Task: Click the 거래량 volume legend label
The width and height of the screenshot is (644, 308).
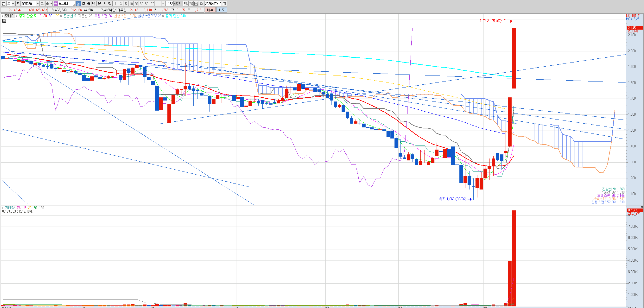Action: pyautogui.click(x=10, y=208)
